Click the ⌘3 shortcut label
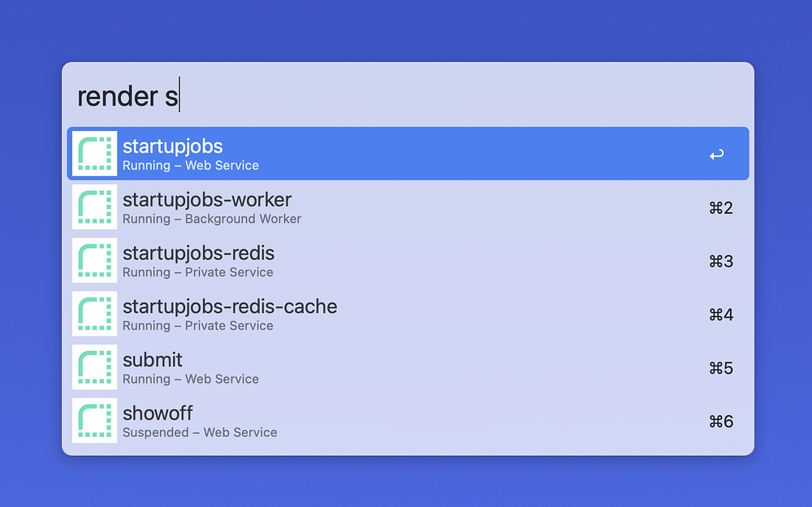Screen dimensions: 812x507 [720, 261]
